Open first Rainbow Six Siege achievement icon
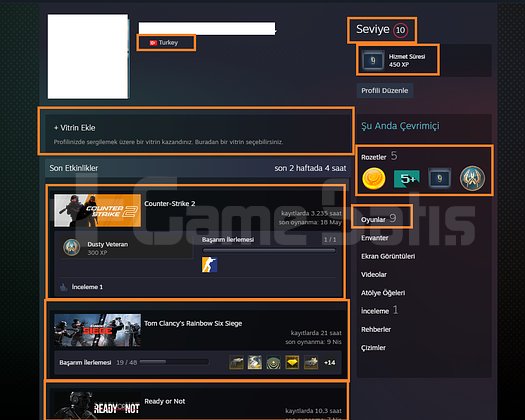Screen dimensions: 525x420 [x=236, y=363]
